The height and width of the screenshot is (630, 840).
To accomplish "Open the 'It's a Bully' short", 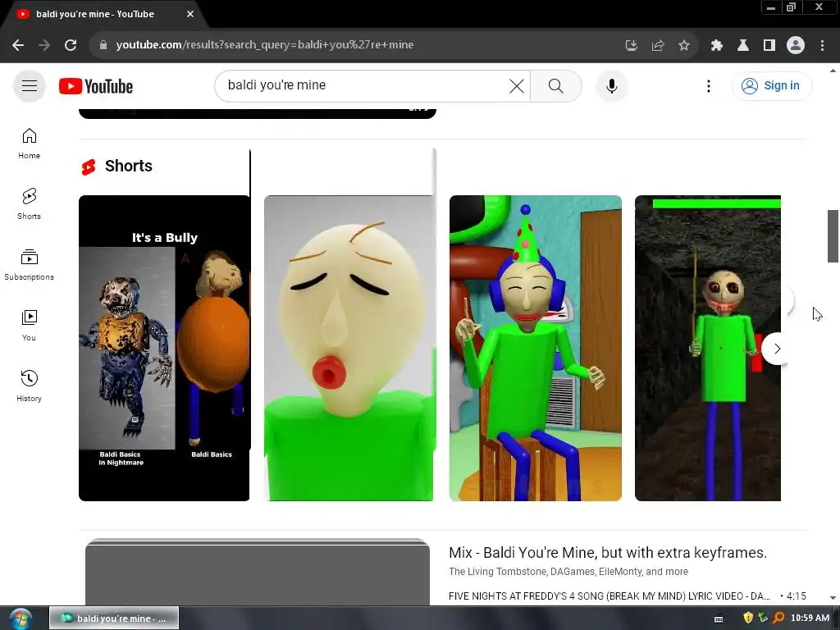I will point(164,348).
